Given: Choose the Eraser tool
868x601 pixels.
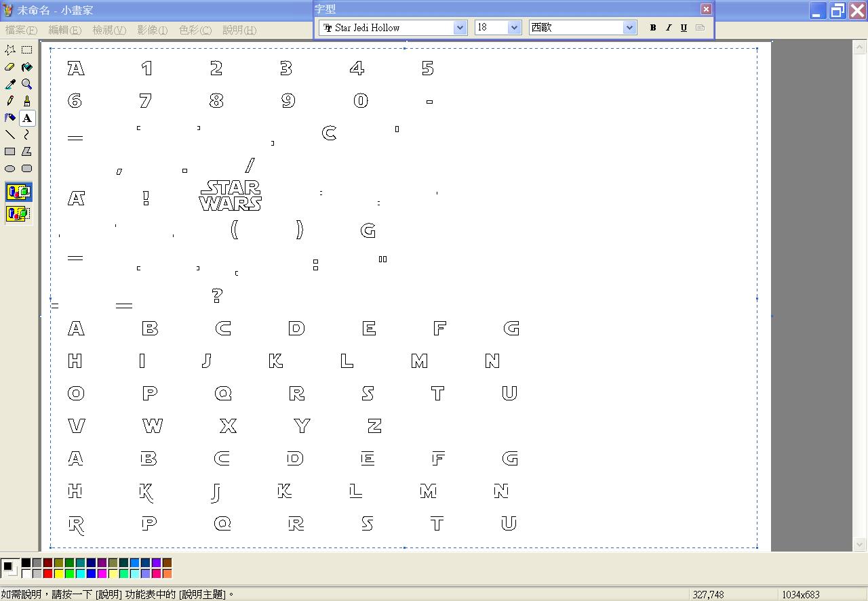Looking at the screenshot, I should 10,67.
